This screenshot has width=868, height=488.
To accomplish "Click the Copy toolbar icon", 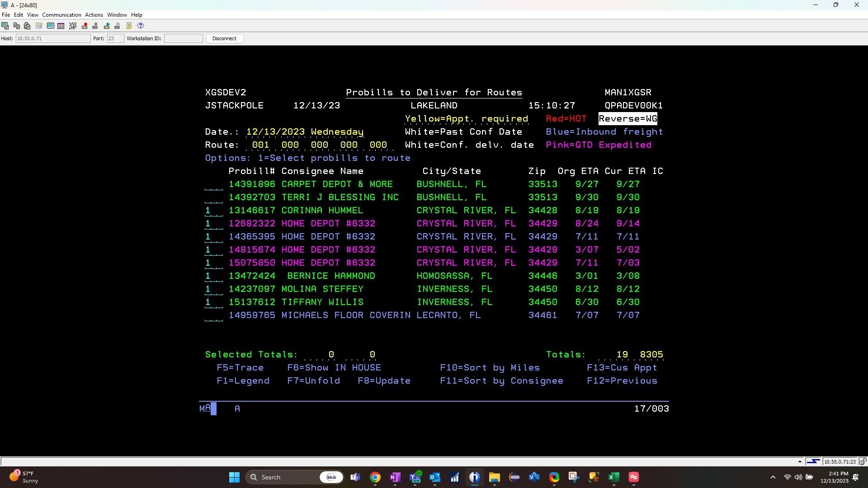I will click(x=16, y=26).
